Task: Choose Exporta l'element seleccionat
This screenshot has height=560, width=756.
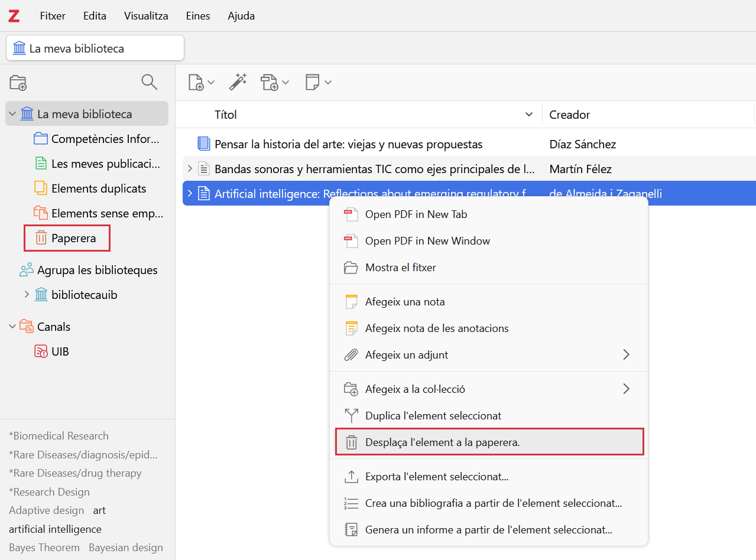Action: pos(488,476)
